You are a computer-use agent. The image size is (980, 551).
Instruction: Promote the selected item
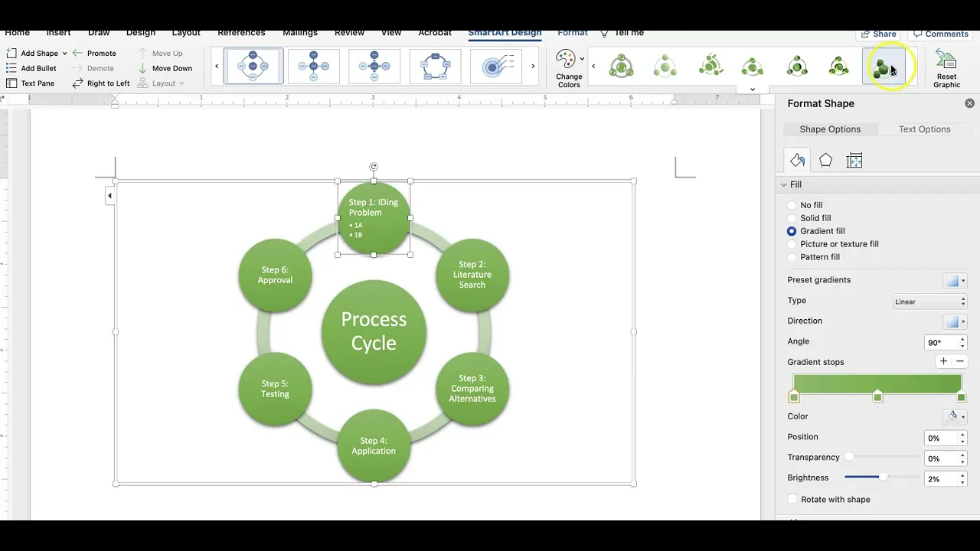click(x=93, y=54)
